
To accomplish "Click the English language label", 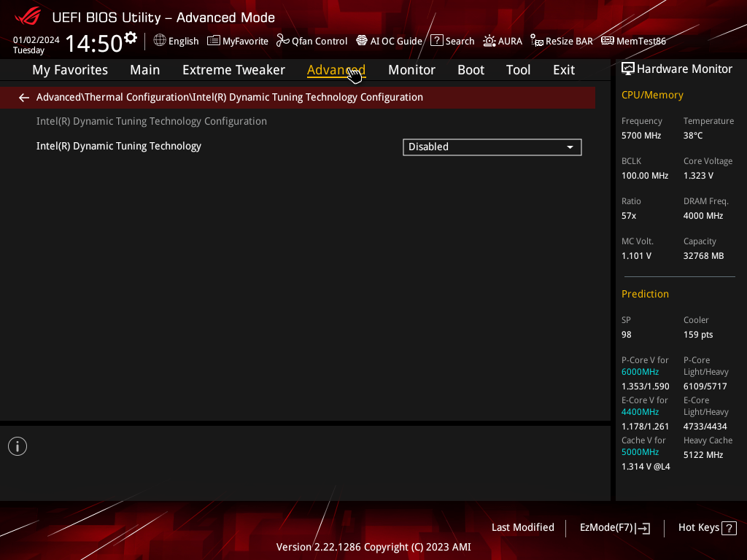I will pos(183,42).
